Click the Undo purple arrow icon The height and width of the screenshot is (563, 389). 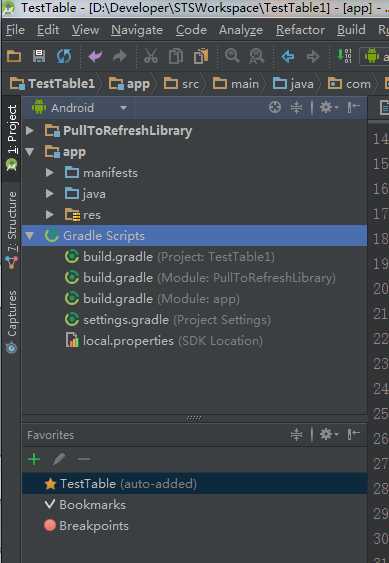[96, 56]
